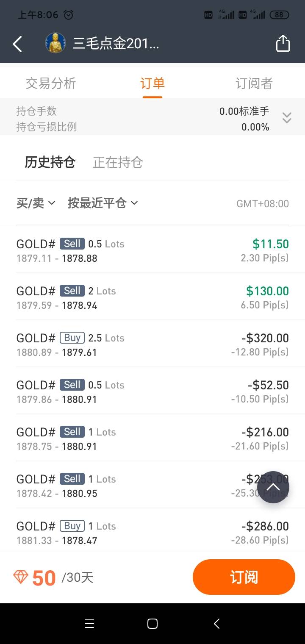Viewport: 305px width, 644px height.
Task: Select the 历史持仓 view
Action: click(50, 162)
